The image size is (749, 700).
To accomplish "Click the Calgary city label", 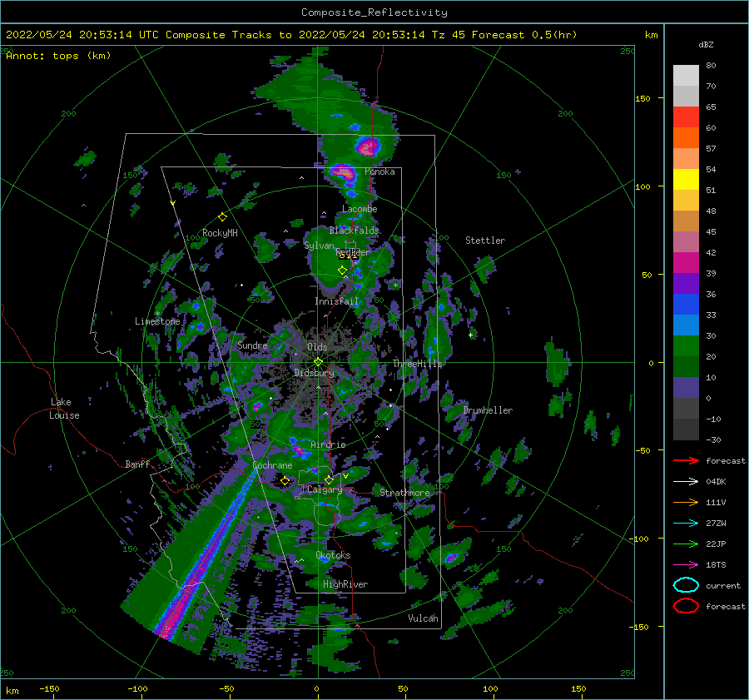I will (x=325, y=489).
